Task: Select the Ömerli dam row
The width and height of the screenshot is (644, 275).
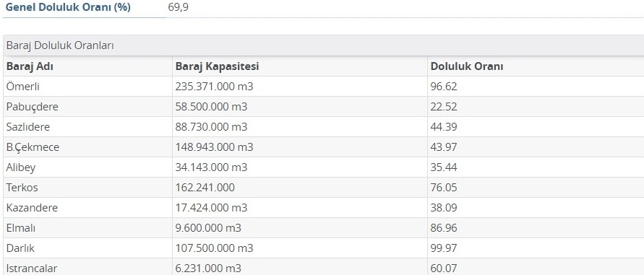Action: [x=324, y=87]
